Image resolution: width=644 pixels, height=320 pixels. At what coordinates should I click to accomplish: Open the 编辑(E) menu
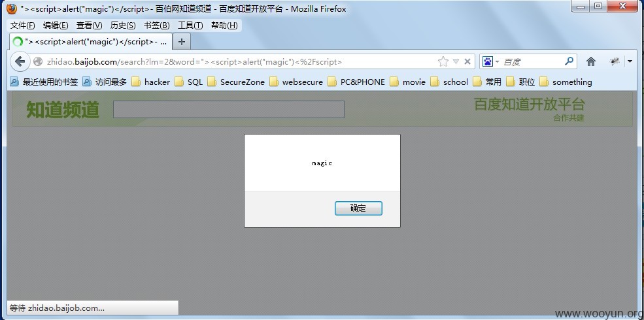click(56, 25)
